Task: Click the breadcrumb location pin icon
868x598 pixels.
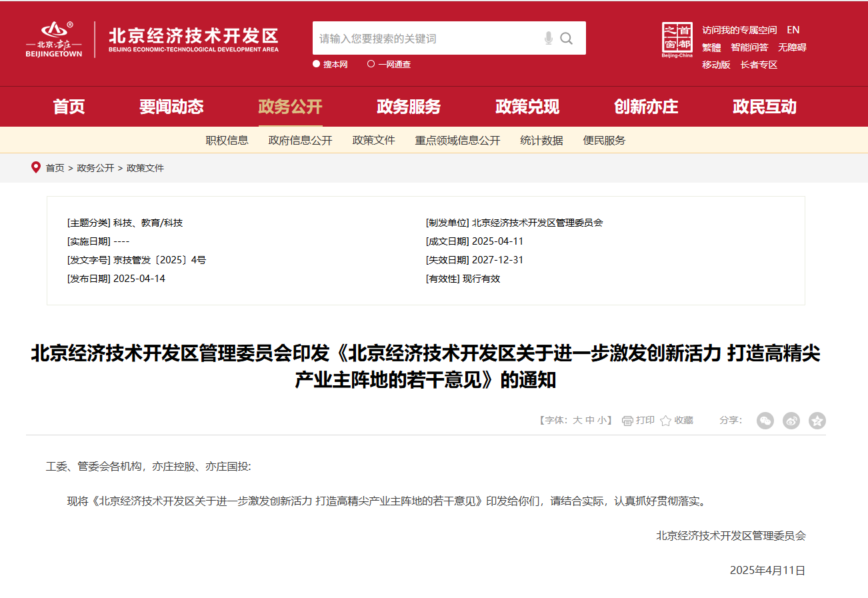Action: pos(36,167)
